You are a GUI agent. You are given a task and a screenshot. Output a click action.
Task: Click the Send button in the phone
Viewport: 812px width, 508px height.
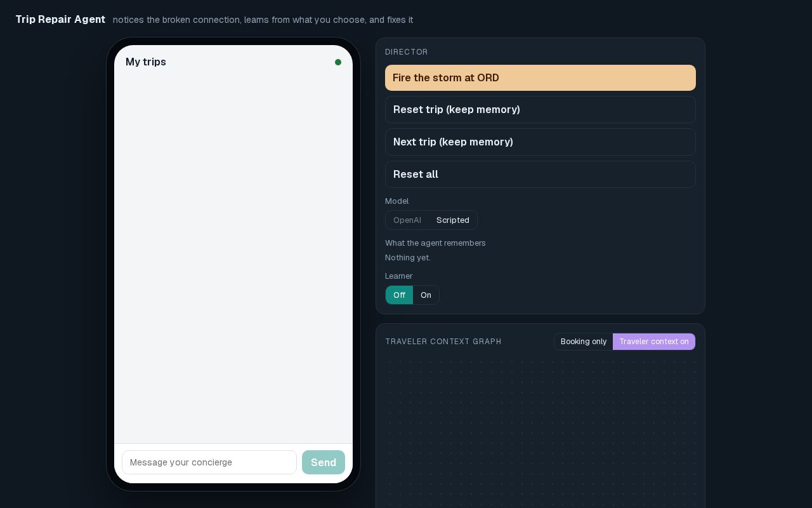[x=324, y=462]
